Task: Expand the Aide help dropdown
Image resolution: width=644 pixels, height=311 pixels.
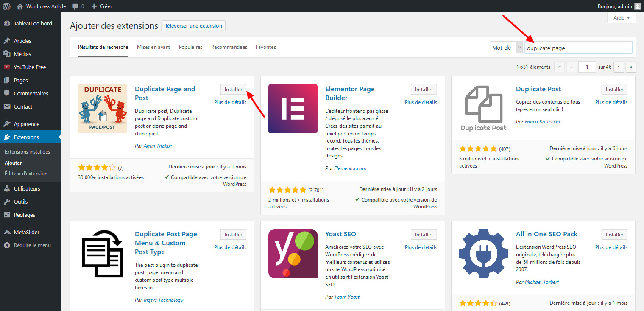Action: coord(622,18)
